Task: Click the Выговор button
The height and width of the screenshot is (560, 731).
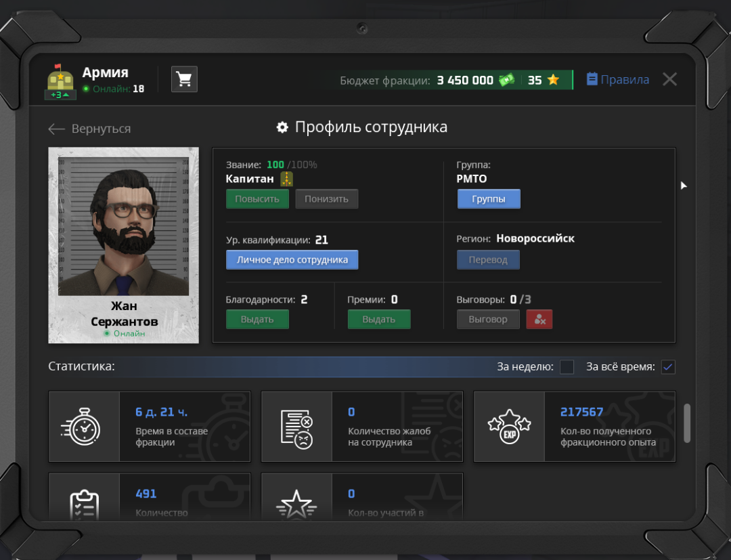Action: [x=488, y=320]
